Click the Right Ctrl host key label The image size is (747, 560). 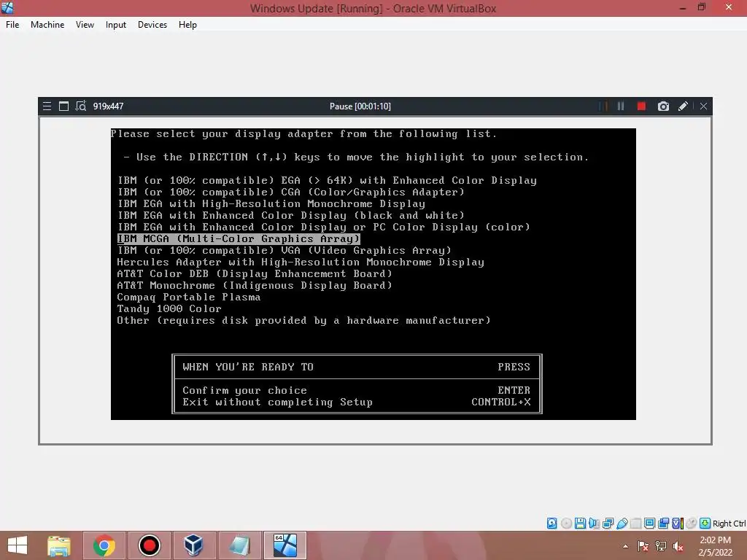pos(729,524)
